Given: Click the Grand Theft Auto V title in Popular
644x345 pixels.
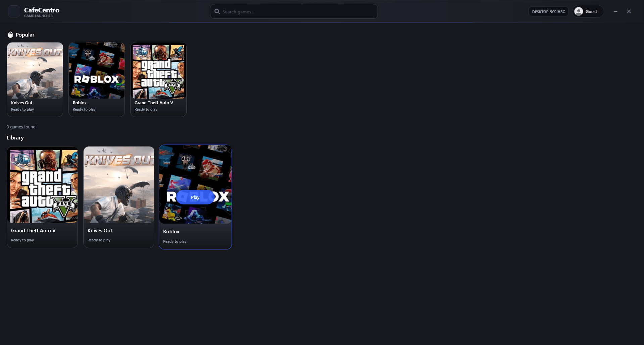Looking at the screenshot, I should pos(154,103).
